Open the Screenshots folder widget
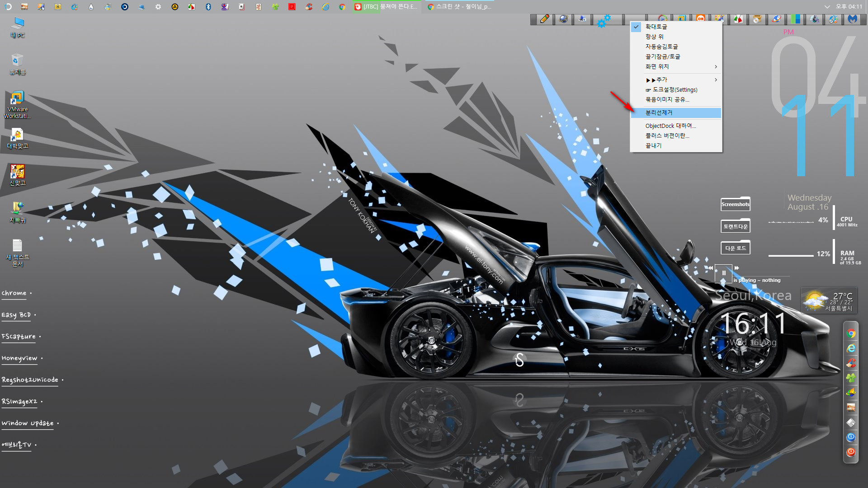 click(x=735, y=204)
